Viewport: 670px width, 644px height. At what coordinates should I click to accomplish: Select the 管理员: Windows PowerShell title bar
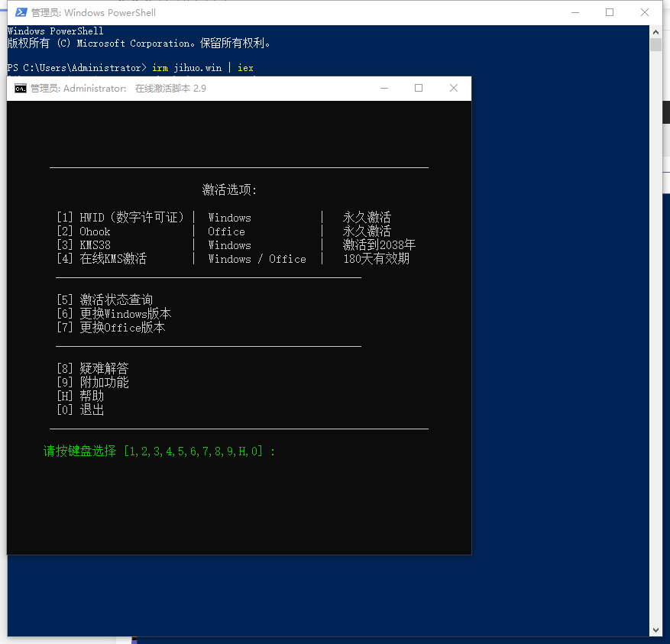pos(306,12)
